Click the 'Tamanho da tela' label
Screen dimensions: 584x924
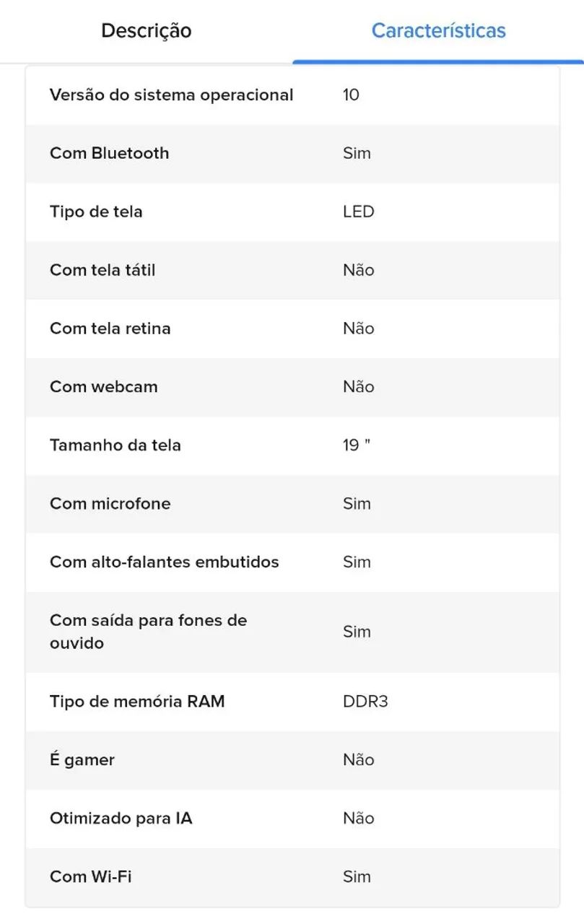[x=115, y=445]
